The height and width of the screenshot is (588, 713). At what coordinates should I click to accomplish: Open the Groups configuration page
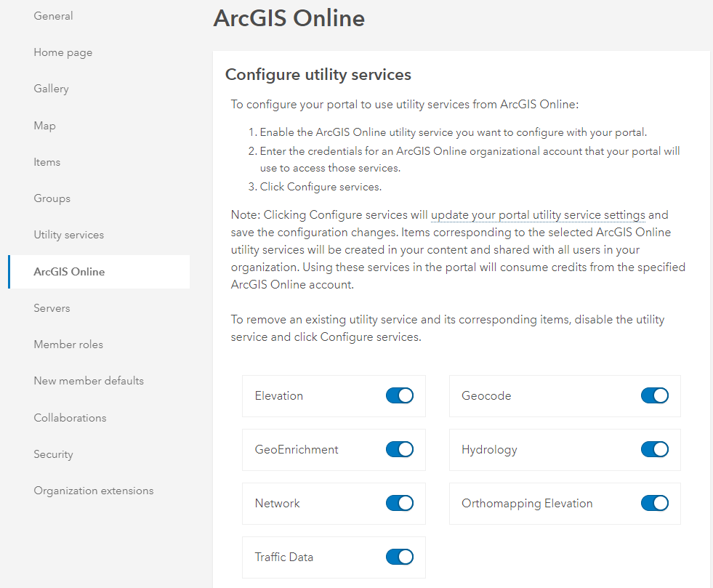click(x=52, y=198)
